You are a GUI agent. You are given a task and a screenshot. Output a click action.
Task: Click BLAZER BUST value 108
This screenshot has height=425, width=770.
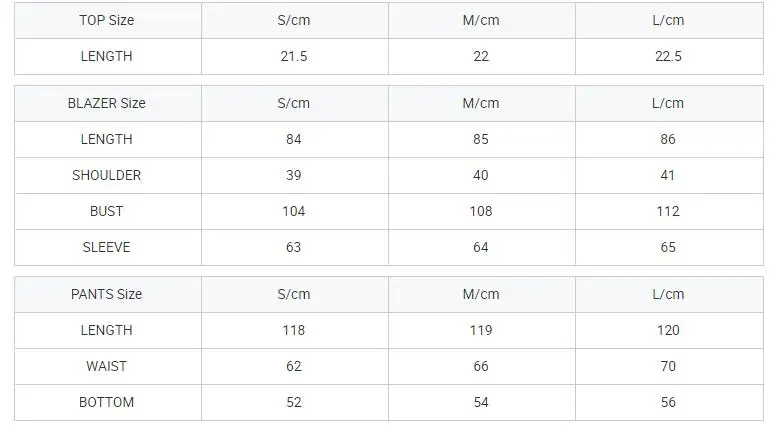(481, 211)
